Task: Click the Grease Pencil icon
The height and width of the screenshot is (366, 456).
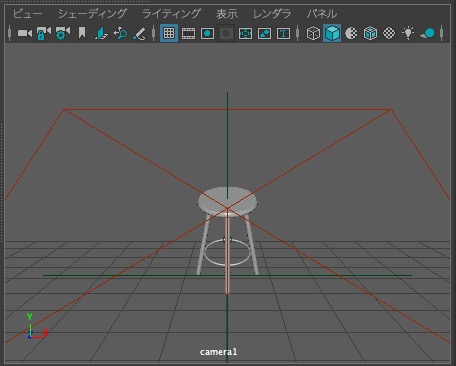Action: tap(139, 33)
